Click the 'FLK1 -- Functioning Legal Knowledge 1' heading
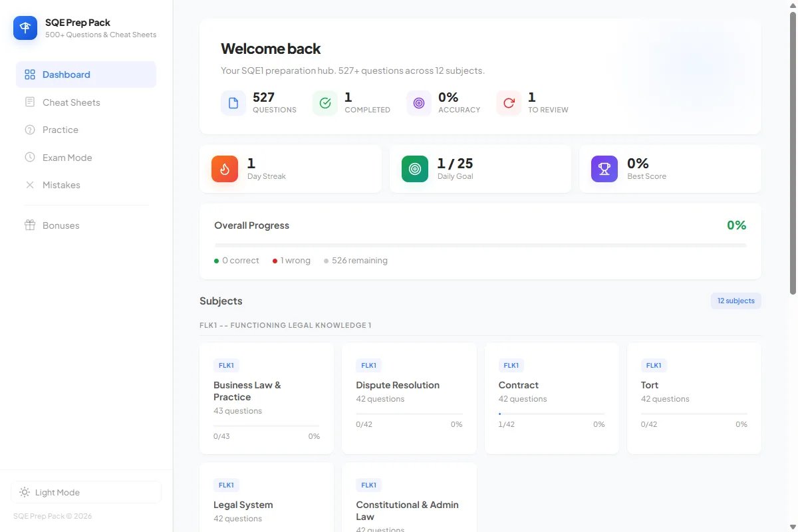This screenshot has height=532, width=798. tap(285, 325)
